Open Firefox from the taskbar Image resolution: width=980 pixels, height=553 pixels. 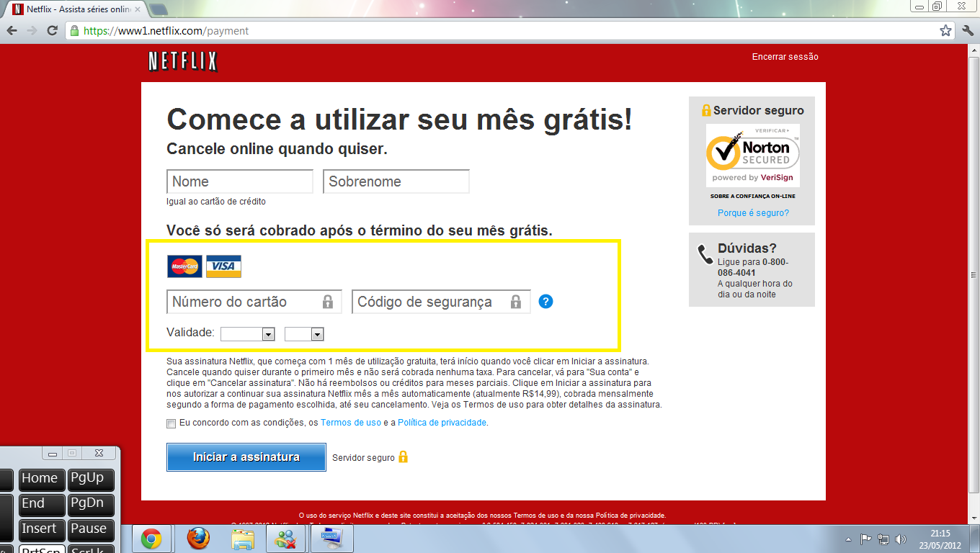pyautogui.click(x=197, y=539)
